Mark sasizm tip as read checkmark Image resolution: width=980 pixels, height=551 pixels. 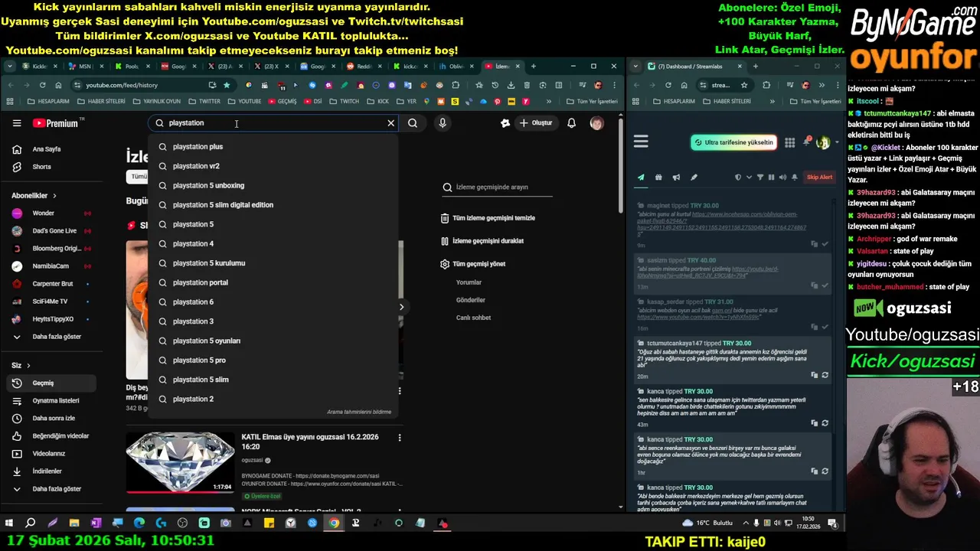(x=825, y=285)
